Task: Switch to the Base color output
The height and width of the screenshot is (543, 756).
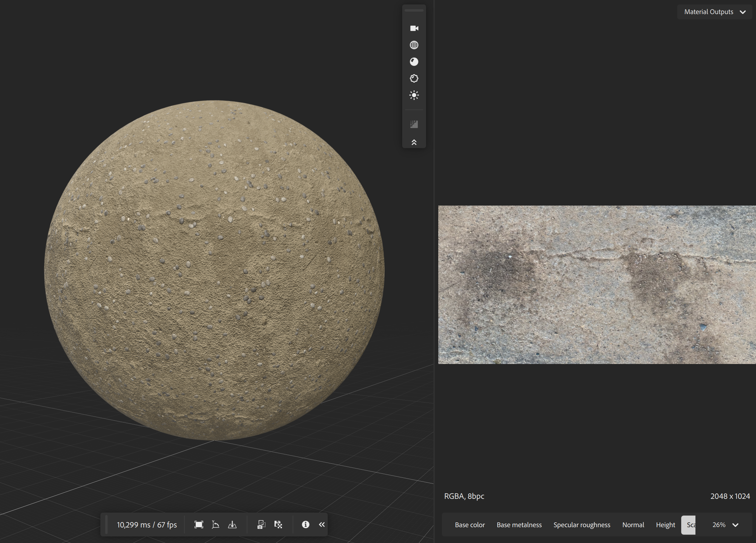Action: (470, 525)
